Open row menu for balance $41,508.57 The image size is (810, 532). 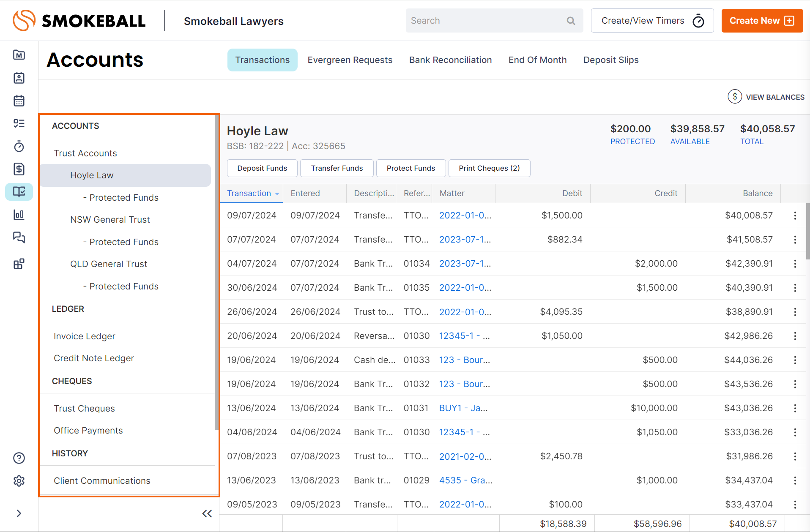795,240
